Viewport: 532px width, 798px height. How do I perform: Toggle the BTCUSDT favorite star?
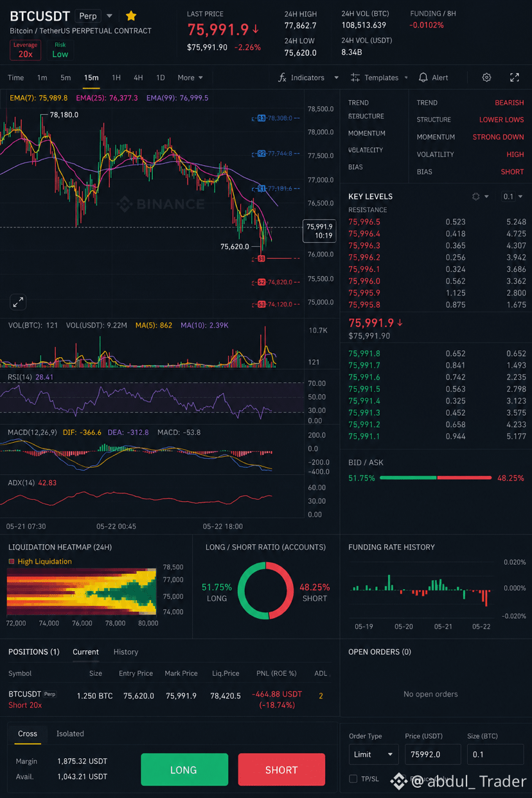pos(131,16)
